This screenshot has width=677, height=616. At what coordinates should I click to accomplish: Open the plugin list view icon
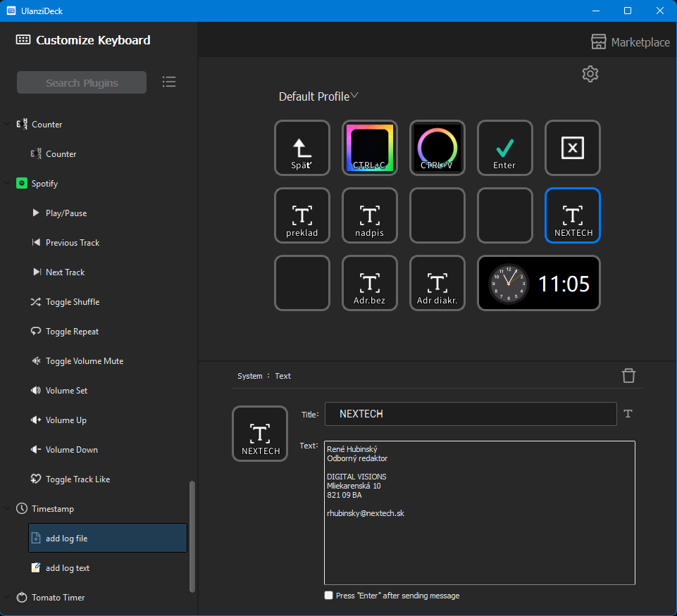pyautogui.click(x=169, y=82)
